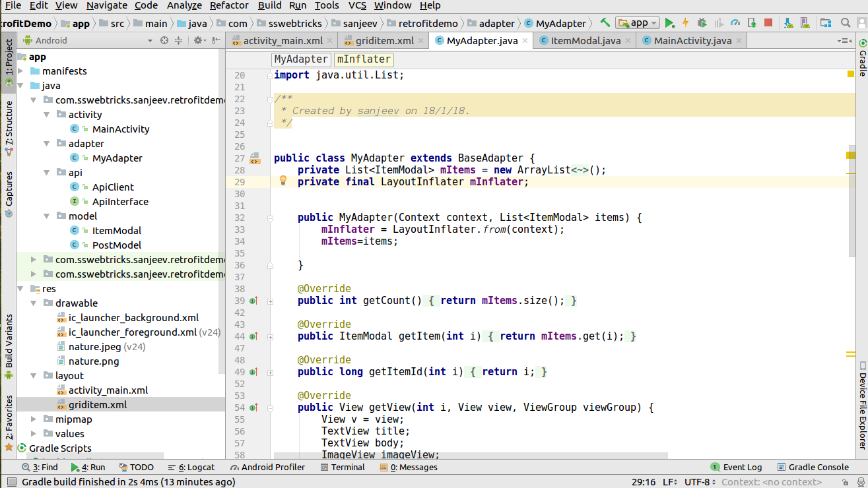
Task: Open the Android Profiler tool window
Action: tap(268, 467)
